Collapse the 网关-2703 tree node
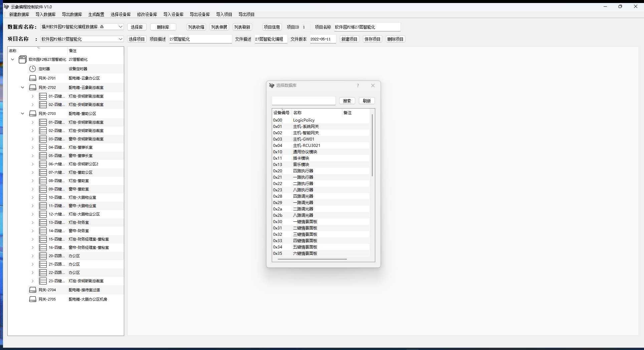 pyautogui.click(x=23, y=114)
